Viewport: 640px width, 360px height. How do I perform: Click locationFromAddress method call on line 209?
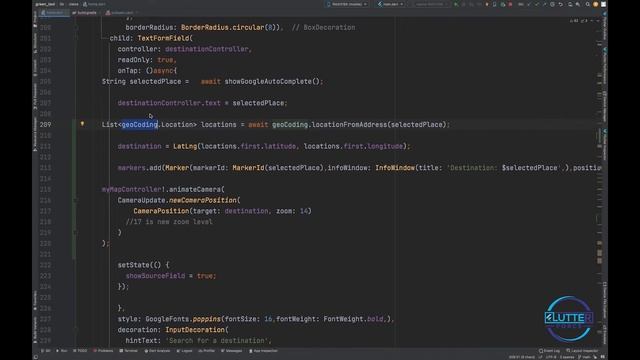point(349,124)
